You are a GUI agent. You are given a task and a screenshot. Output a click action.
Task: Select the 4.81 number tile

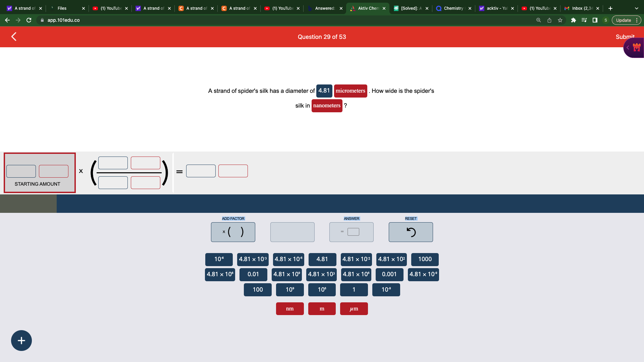[x=322, y=259]
